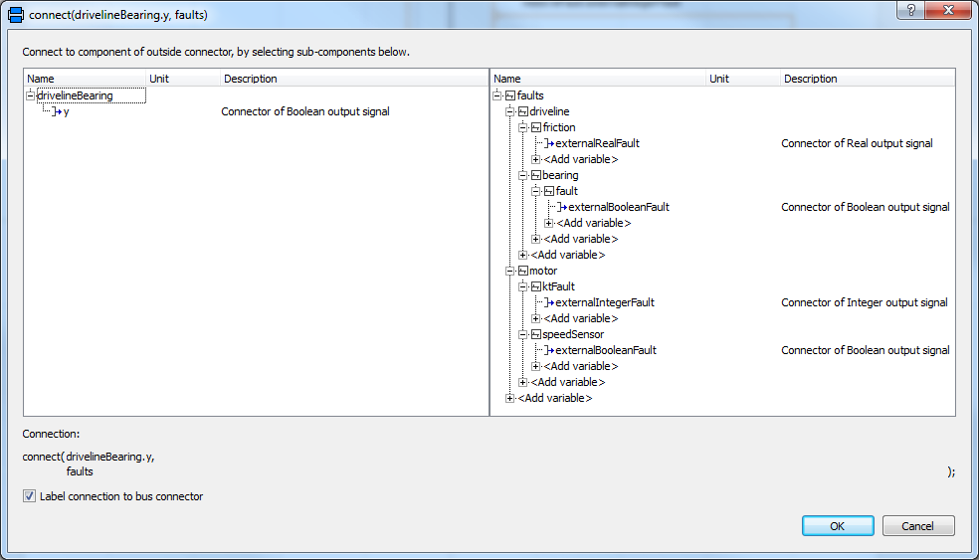
Task: Select externalBooleanFault under speedSensor
Action: click(x=605, y=350)
